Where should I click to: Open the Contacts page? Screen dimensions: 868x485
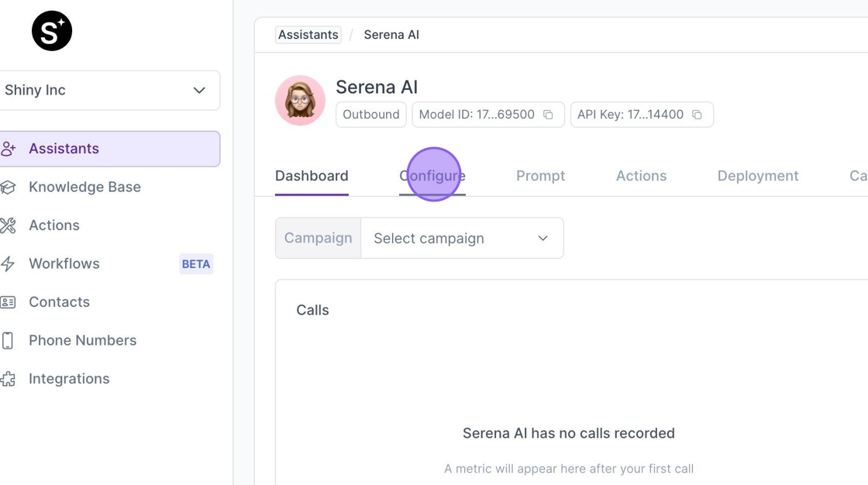[x=59, y=301]
